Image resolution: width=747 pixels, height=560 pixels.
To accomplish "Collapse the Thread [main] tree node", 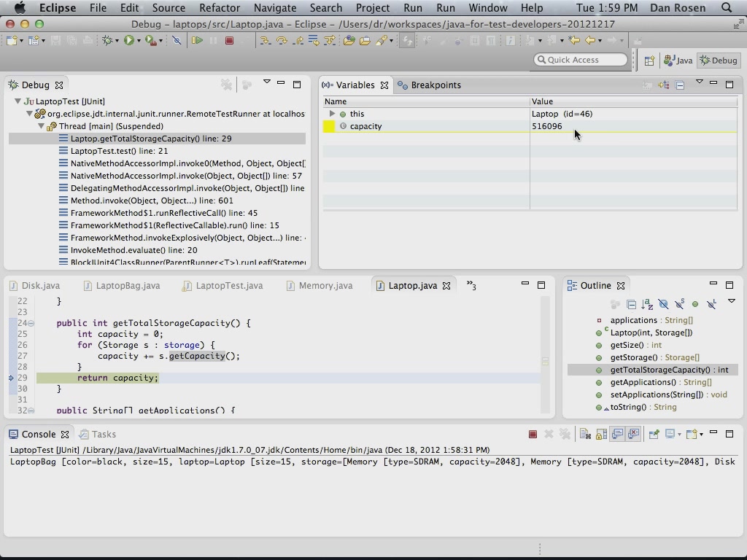I will point(41,125).
